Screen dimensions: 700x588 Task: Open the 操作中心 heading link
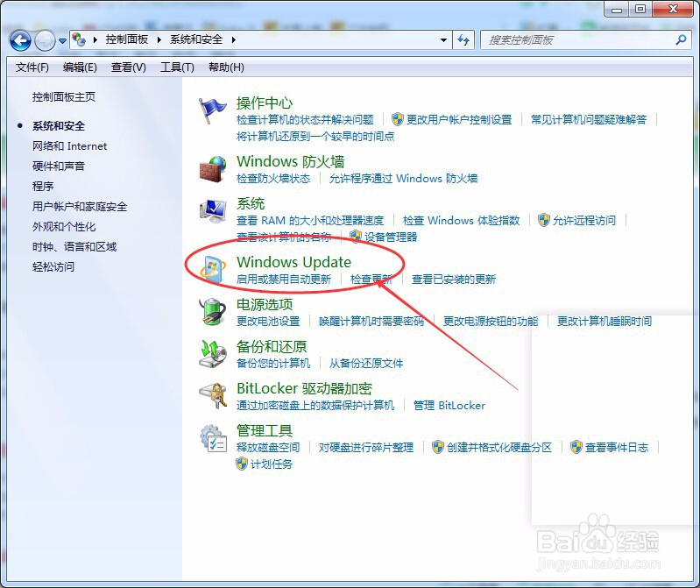[265, 103]
